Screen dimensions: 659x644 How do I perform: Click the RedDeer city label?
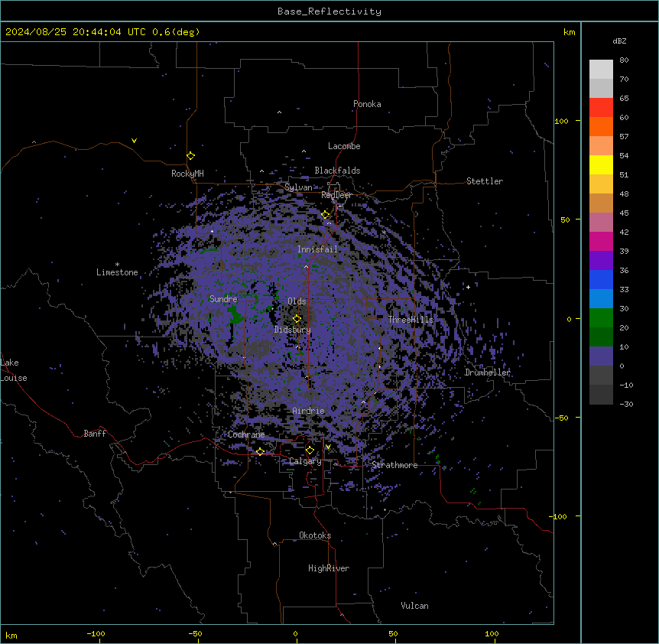[336, 195]
